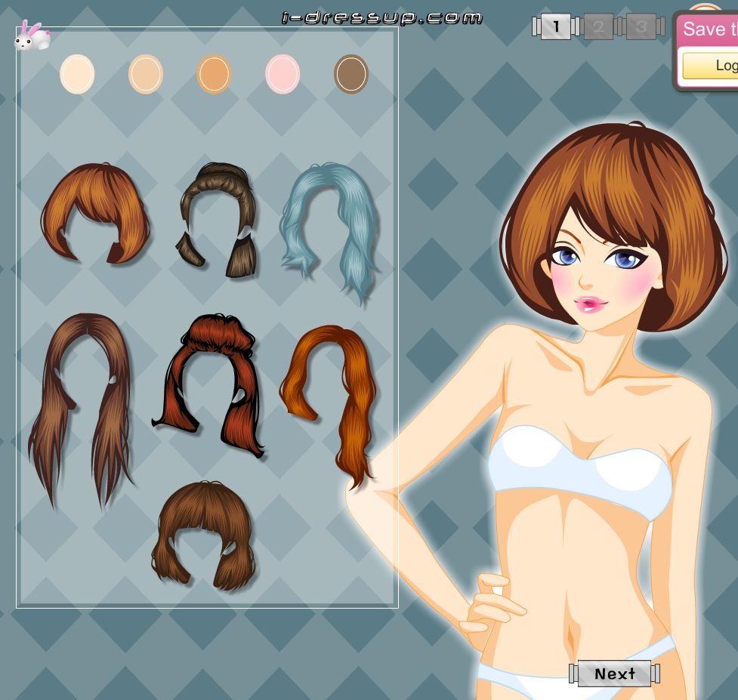Switch to step 2 tab
This screenshot has width=738, height=700.
(x=598, y=27)
